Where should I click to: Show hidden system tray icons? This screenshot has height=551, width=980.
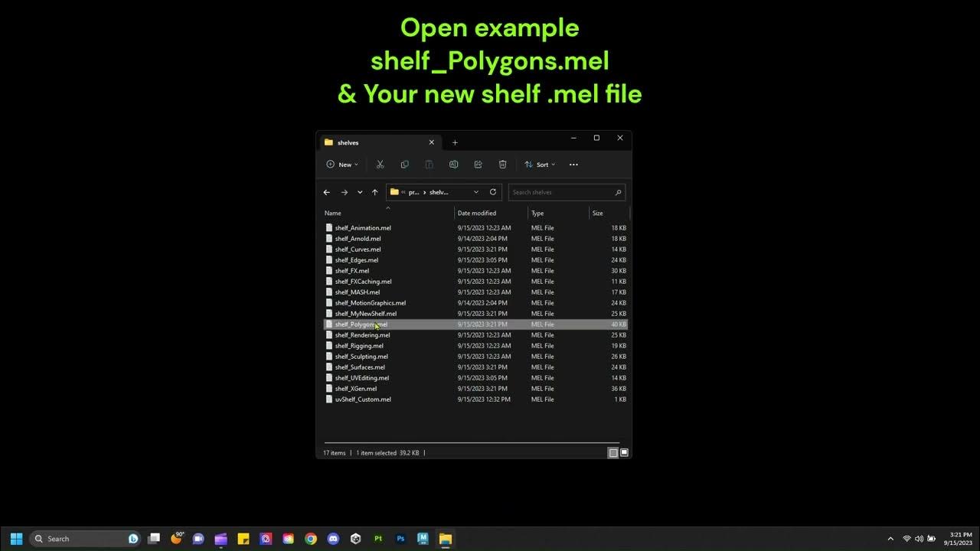pyautogui.click(x=890, y=539)
